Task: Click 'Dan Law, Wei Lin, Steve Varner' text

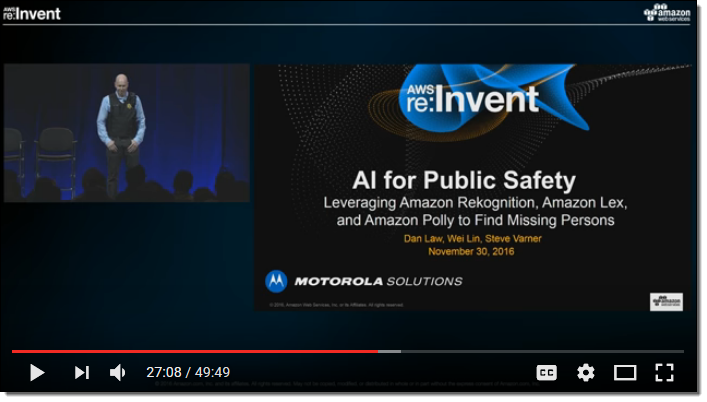Action: coord(473,239)
